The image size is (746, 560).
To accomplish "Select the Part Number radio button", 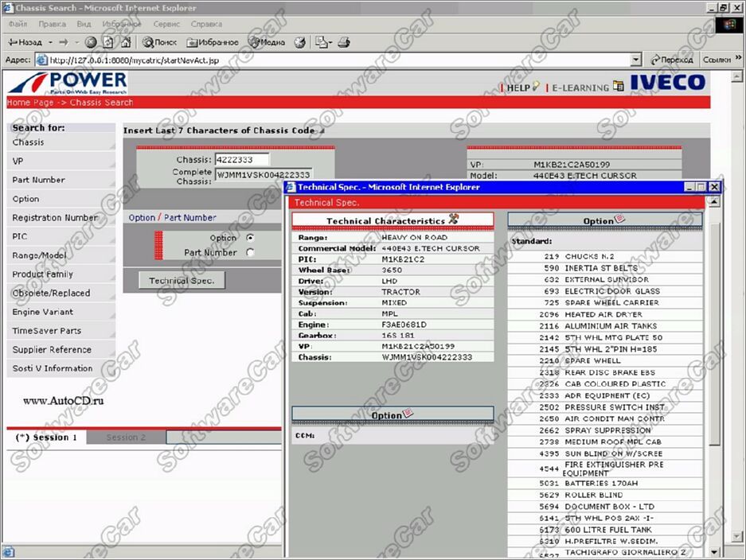I will tap(250, 253).
